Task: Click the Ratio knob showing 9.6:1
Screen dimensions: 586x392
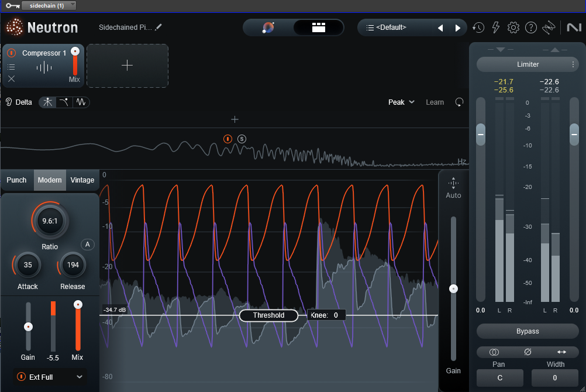Action: [50, 221]
